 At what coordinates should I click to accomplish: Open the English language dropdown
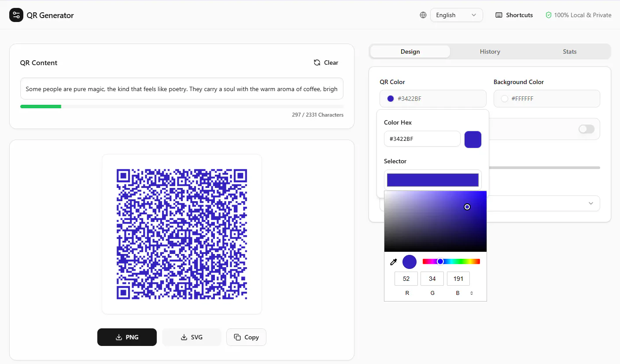[x=457, y=15]
